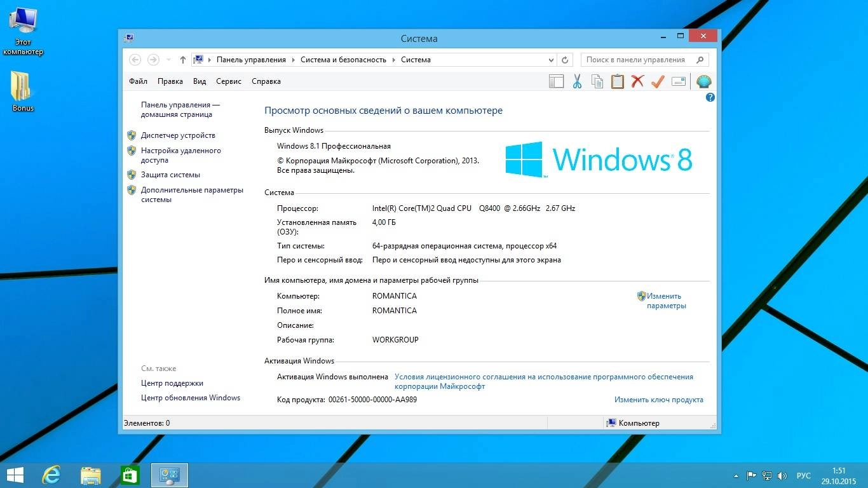868x488 pixels.
Task: Open the Windows Start button
Action: coord(15,475)
